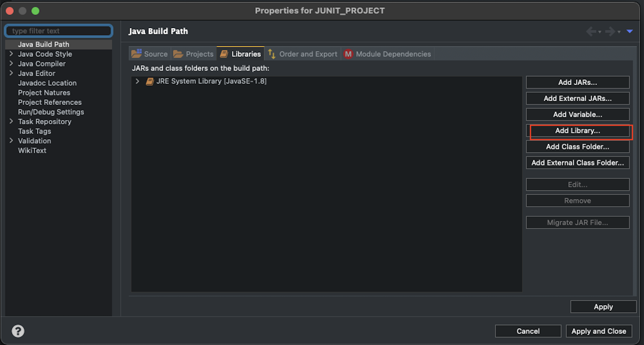Expand the Validation section in sidebar
644x345 pixels.
(x=11, y=141)
